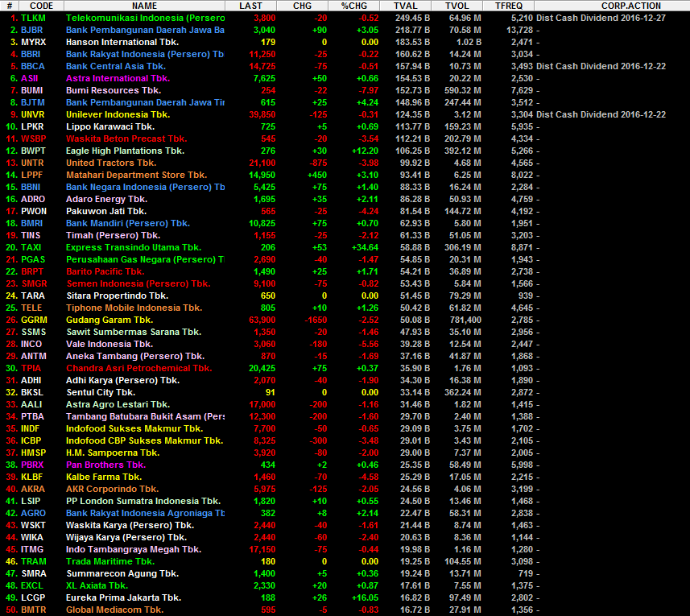
Task: Click the name Waskita Beton Precast Tbk.
Action: pos(126,138)
